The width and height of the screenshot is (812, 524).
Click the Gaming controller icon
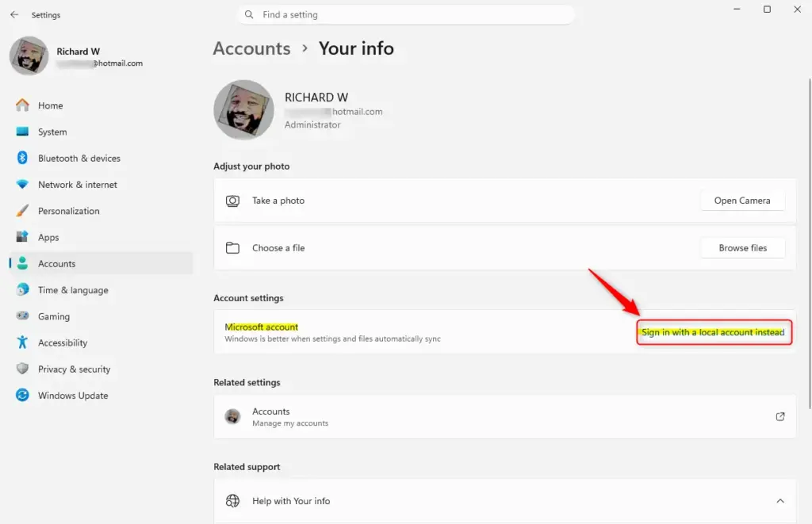[22, 316]
